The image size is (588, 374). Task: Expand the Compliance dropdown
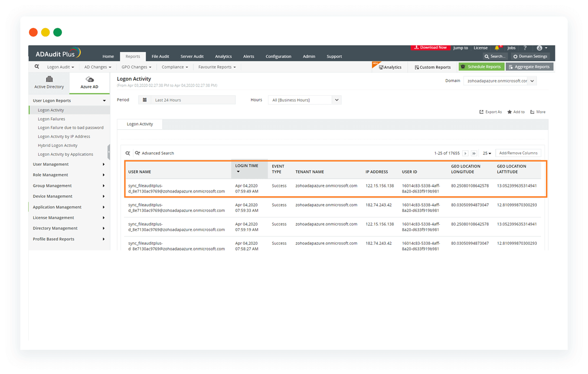(175, 67)
